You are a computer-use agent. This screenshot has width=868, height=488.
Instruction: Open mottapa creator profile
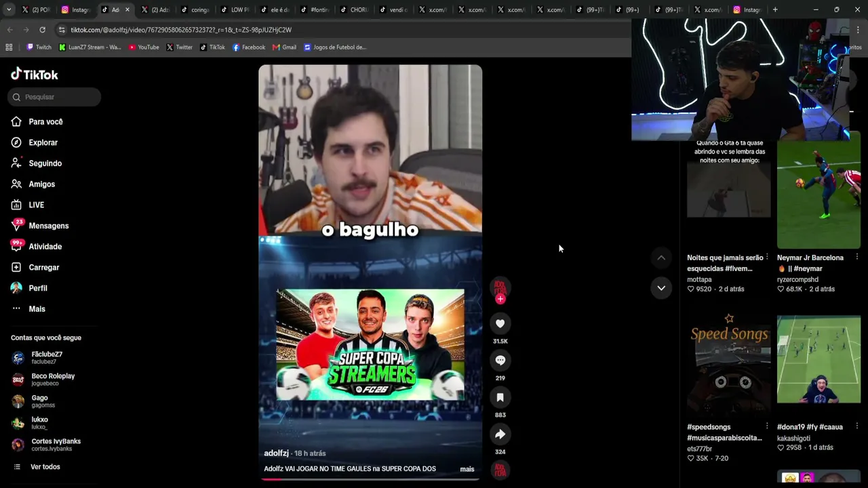tap(699, 279)
